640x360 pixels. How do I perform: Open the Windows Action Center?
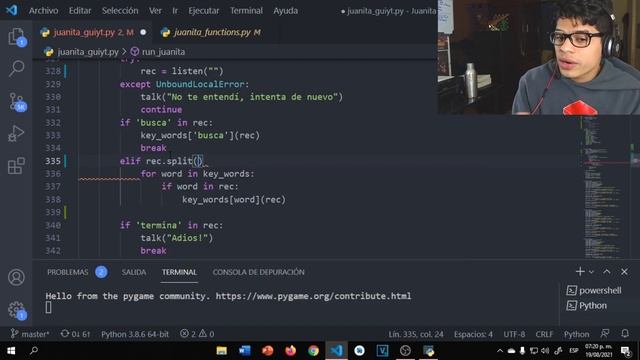point(626,351)
